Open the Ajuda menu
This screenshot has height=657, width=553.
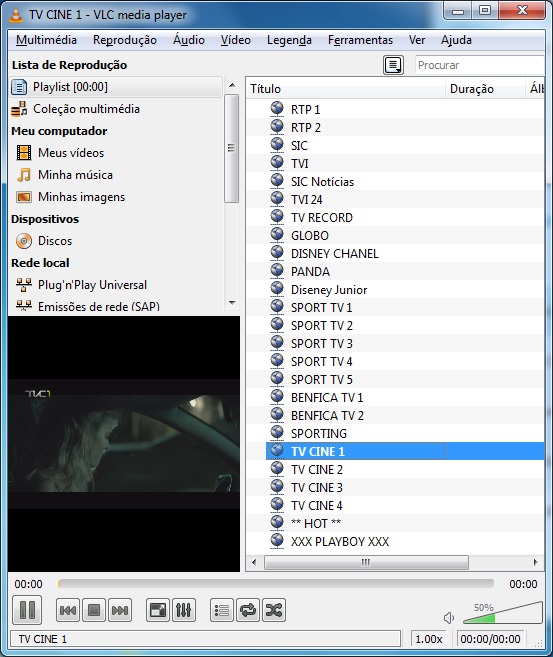456,40
